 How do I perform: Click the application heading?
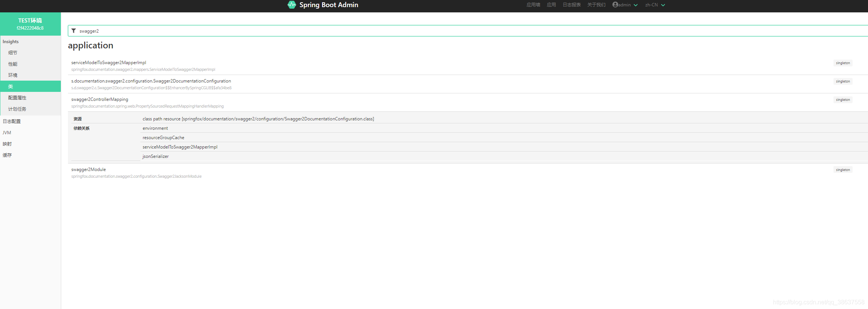[90, 45]
